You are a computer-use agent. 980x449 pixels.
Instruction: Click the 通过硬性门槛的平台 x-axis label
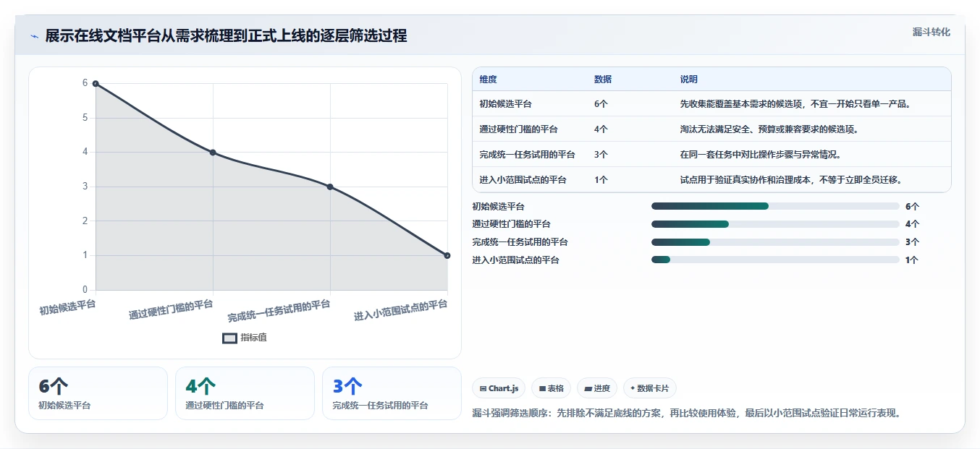171,309
